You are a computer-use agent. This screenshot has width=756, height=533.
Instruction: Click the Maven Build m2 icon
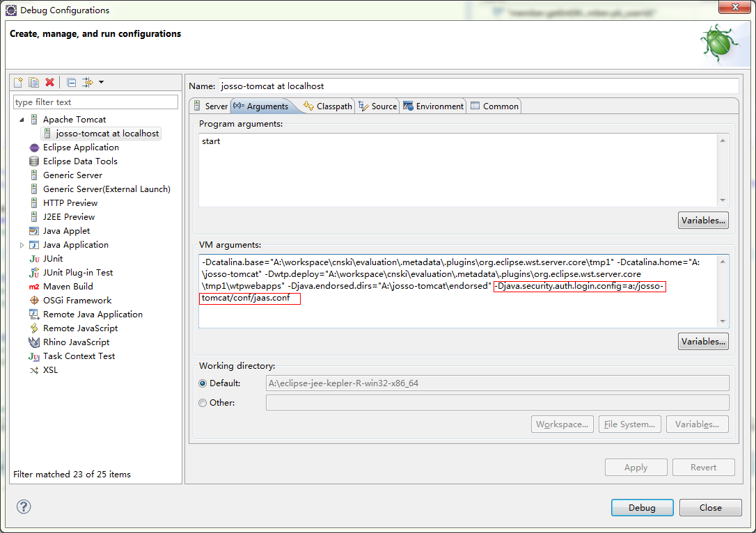tap(34, 287)
